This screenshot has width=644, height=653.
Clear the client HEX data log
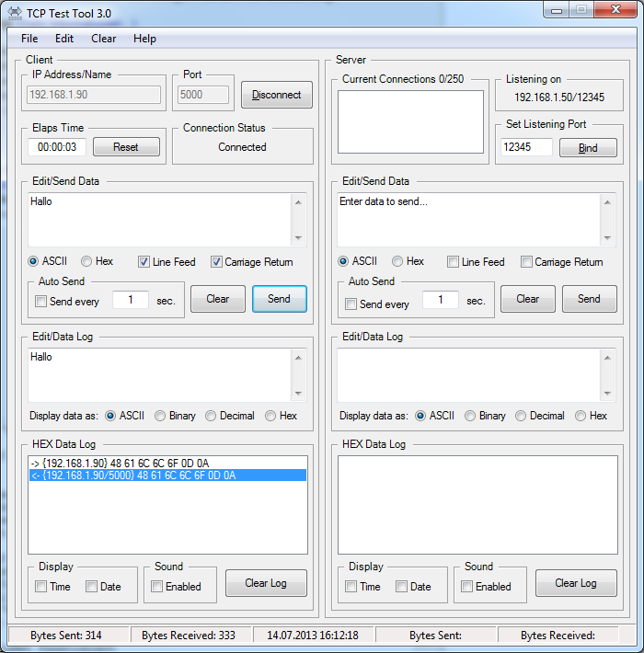click(x=266, y=583)
